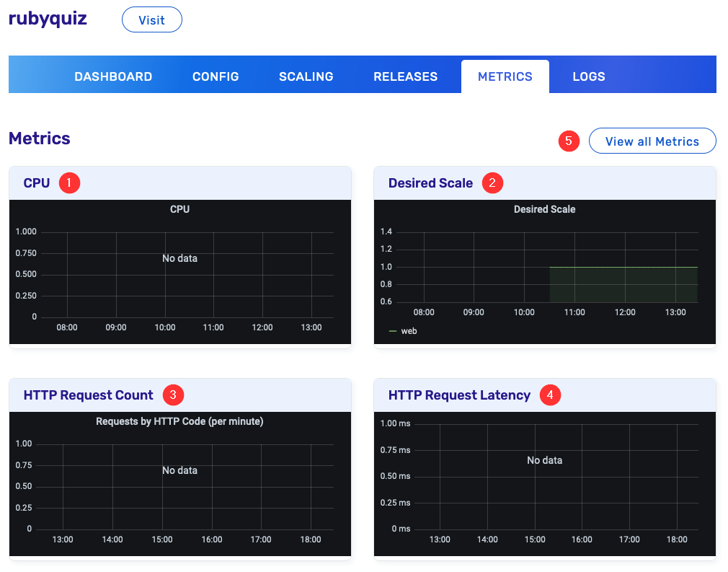Open the Dashboard tab
This screenshot has width=728, height=572.
click(113, 76)
